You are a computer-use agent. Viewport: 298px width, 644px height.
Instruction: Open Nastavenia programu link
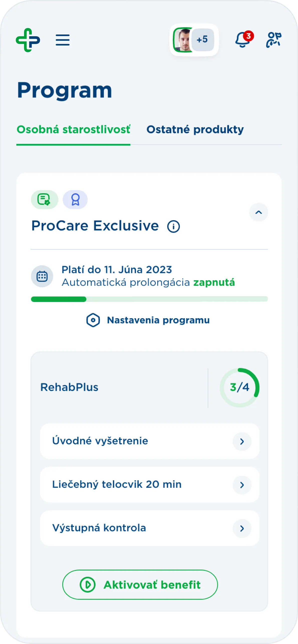(x=158, y=320)
